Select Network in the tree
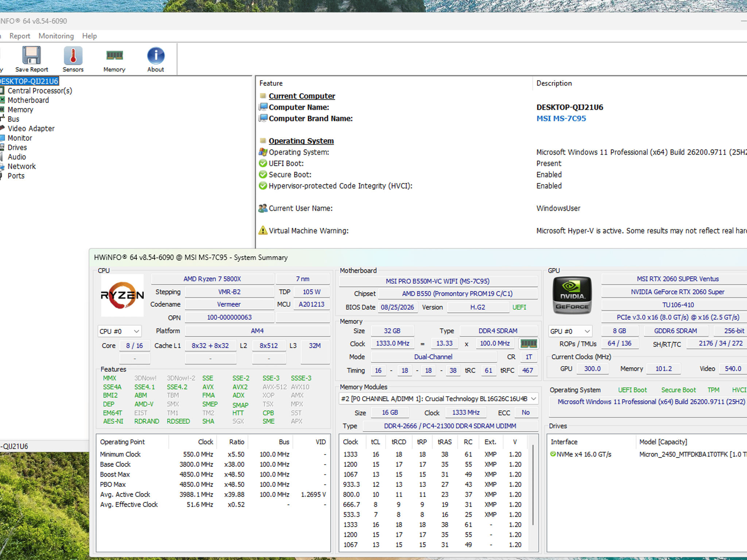This screenshot has width=747, height=560. coord(22,167)
